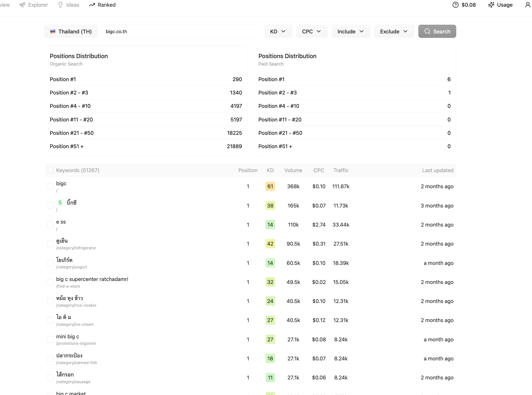Check the box for keyword bigc

[50, 186]
